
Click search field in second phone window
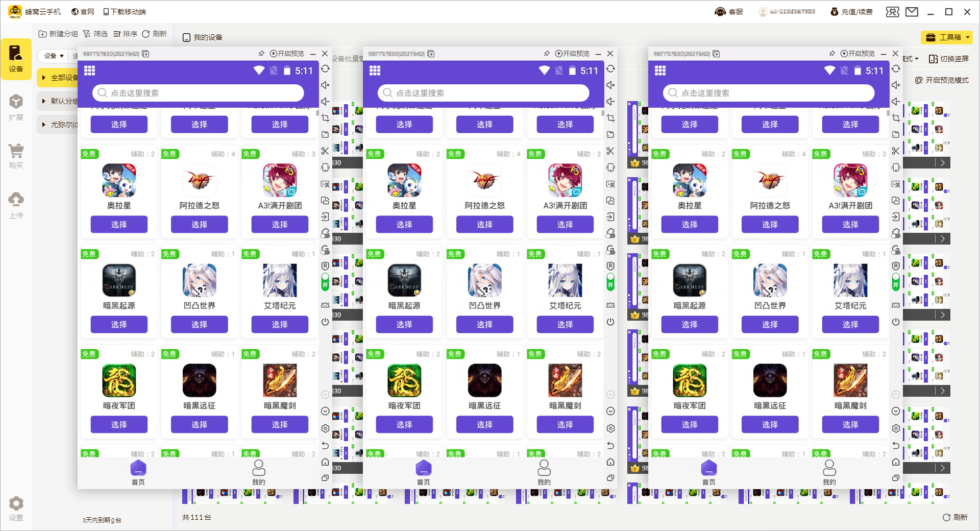click(x=483, y=93)
